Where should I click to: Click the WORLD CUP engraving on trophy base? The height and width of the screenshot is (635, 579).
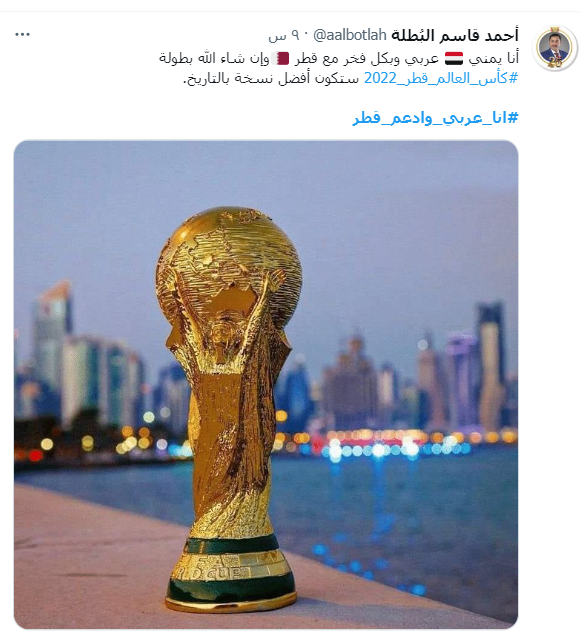209,574
